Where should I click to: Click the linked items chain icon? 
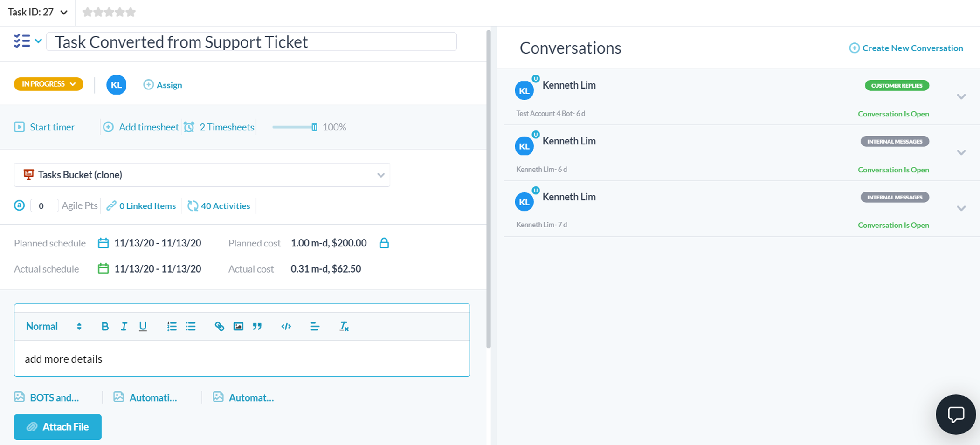(111, 205)
